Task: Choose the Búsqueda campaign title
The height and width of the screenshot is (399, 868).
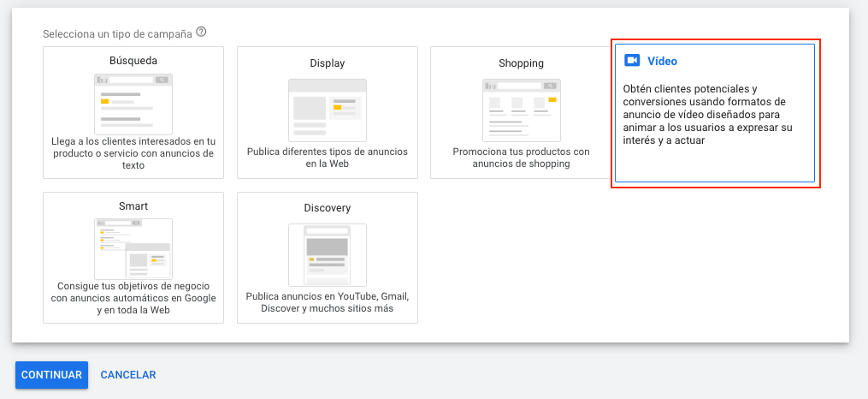Action: [133, 61]
